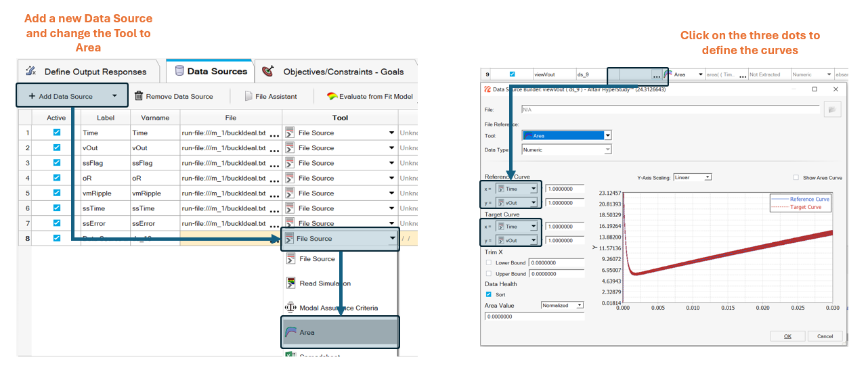
Task: Select Modal Assurance Criteria from tool list
Action: (x=340, y=308)
